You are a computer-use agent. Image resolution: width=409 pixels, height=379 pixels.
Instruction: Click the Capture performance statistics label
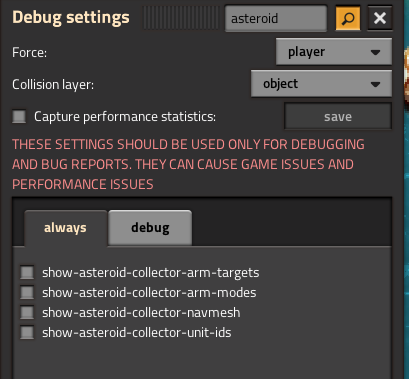pos(125,117)
